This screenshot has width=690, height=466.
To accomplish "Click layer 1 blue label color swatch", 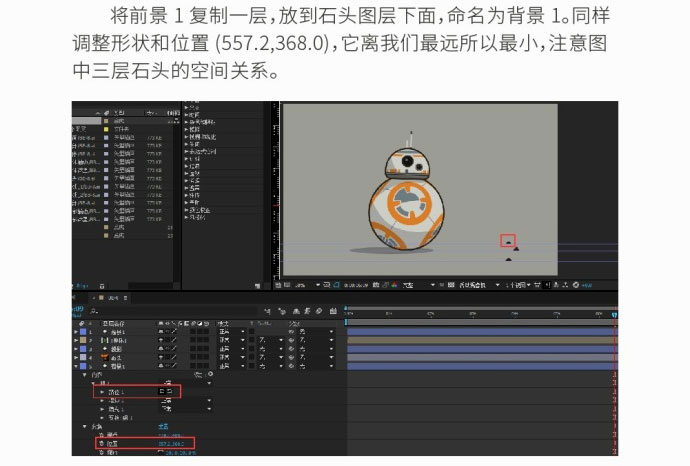I will (x=83, y=331).
